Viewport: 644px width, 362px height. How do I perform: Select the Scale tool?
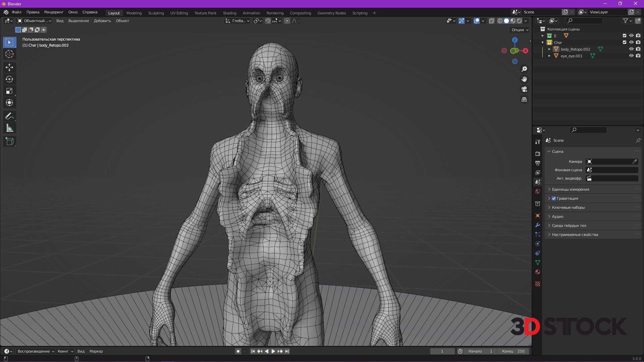pyautogui.click(x=9, y=91)
